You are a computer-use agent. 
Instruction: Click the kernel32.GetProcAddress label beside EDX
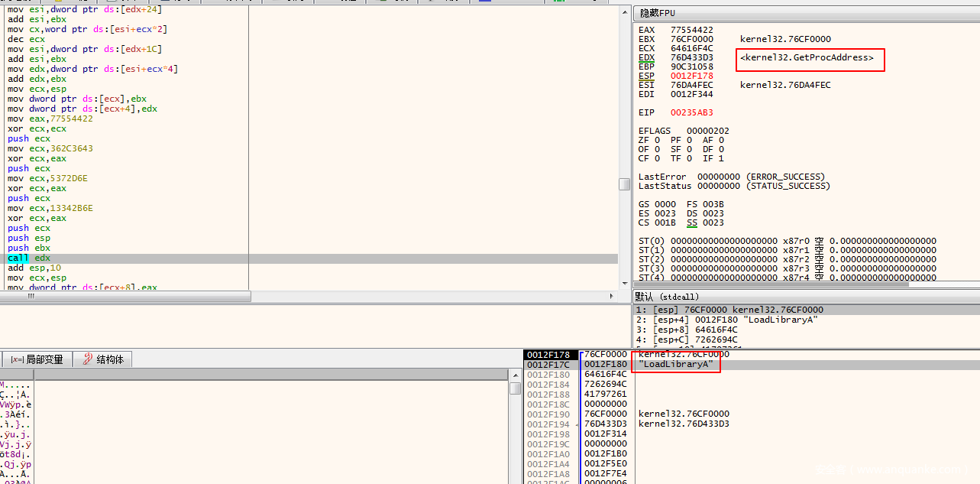(807, 58)
